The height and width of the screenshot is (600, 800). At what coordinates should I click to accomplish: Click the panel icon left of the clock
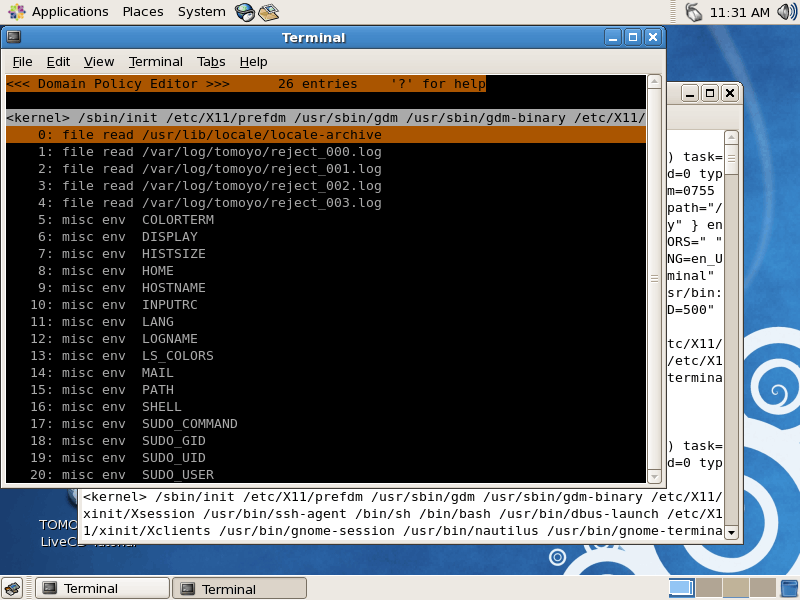(693, 12)
